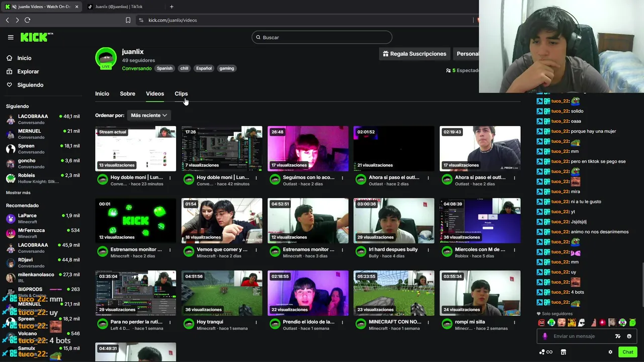Open the 26:48 Seguimos con lo aco video
644x362 pixels.
pos(308,148)
